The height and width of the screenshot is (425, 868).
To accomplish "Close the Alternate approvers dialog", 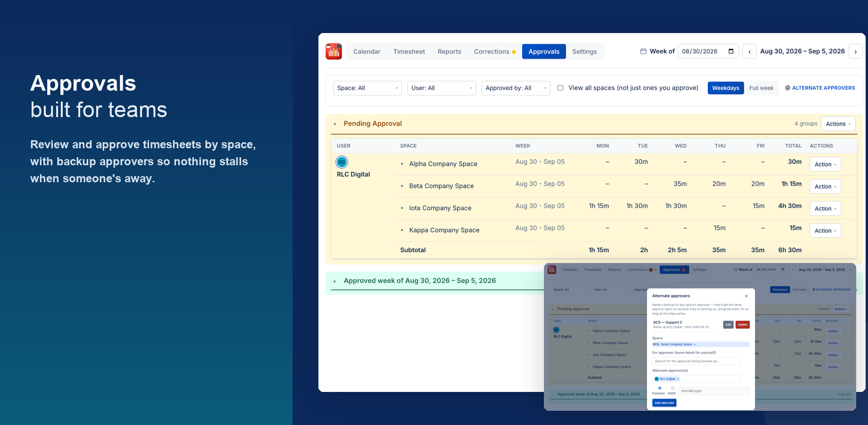I will tap(746, 296).
